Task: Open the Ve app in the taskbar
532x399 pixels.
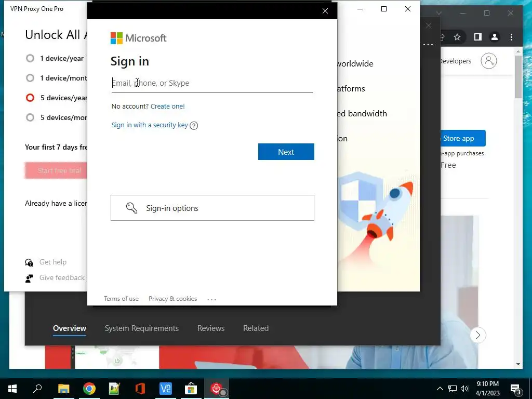Action: tap(166, 389)
